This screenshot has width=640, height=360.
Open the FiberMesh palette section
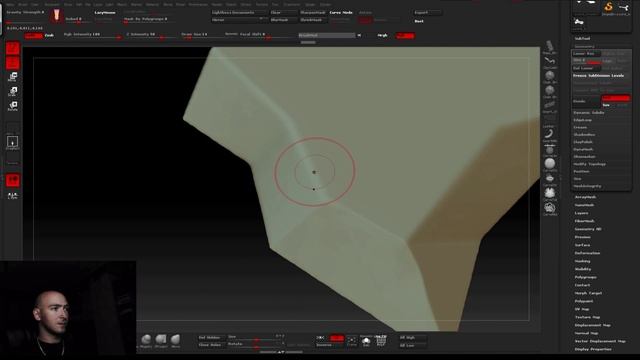coord(585,221)
